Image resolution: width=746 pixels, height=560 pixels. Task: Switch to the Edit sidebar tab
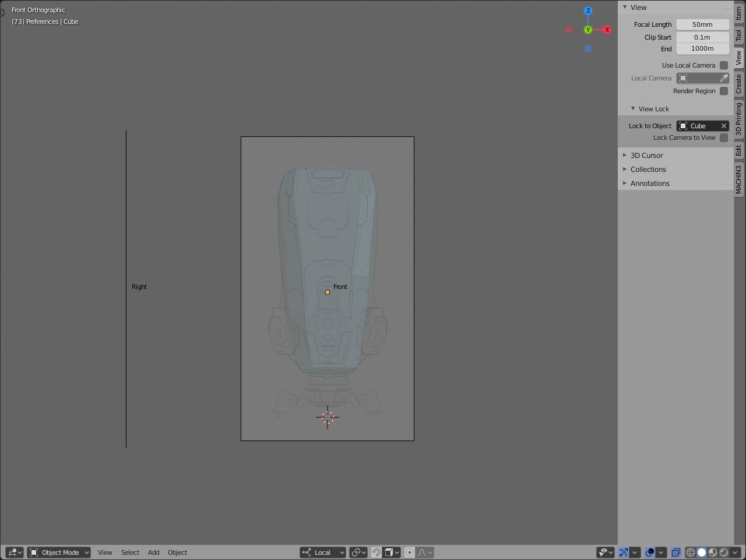739,151
